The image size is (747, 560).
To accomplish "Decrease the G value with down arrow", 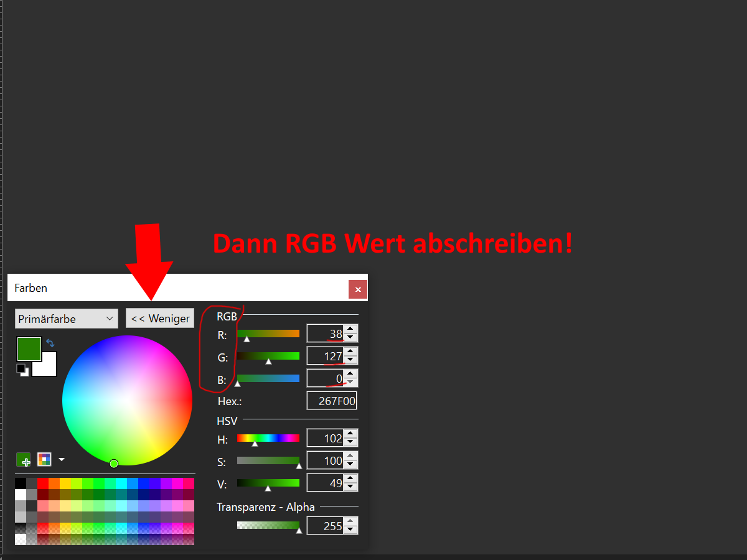I will click(351, 360).
